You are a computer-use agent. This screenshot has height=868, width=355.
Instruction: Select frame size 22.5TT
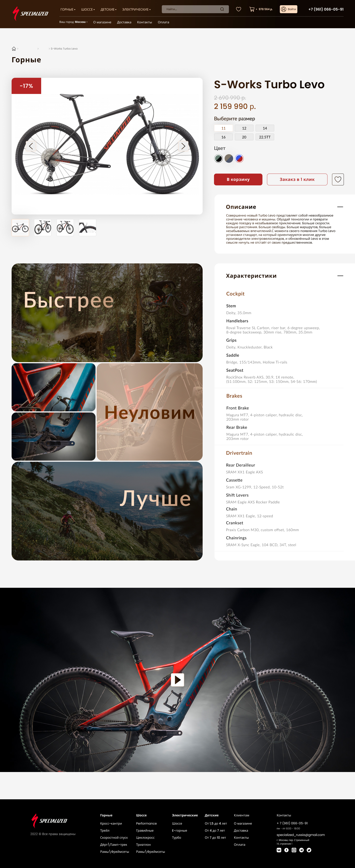tap(265, 137)
